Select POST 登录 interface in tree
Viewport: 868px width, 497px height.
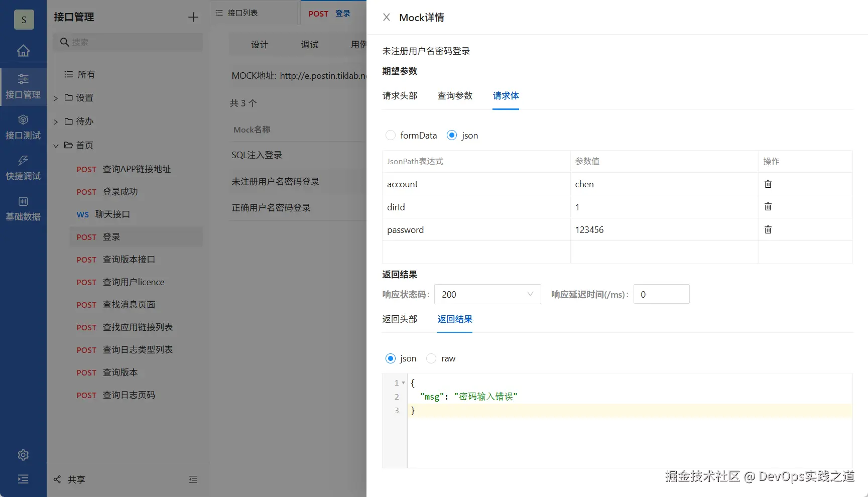pyautogui.click(x=136, y=237)
